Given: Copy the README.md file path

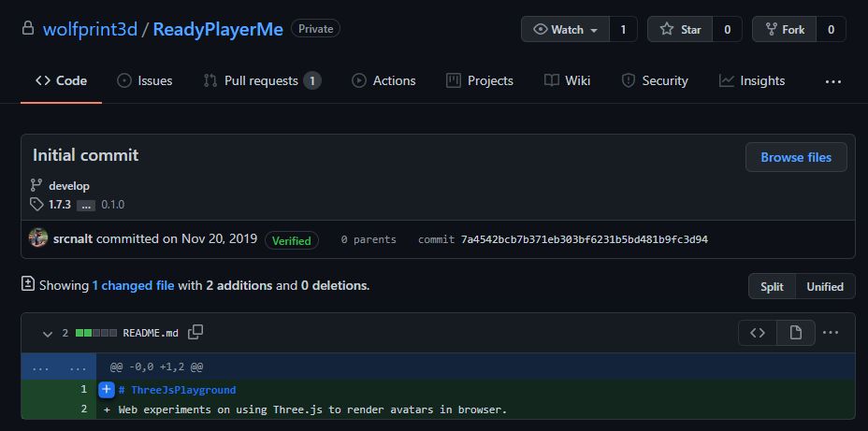Looking at the screenshot, I should [x=195, y=332].
